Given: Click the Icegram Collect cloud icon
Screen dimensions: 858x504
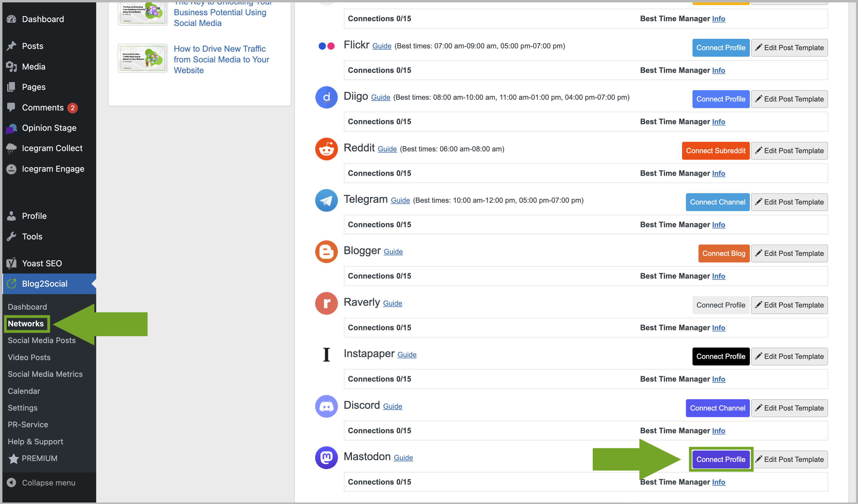Looking at the screenshot, I should 11,148.
